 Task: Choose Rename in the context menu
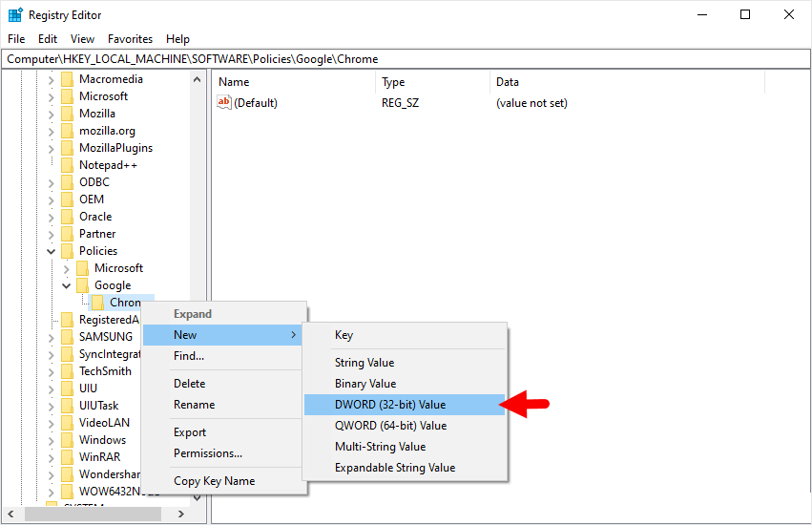[x=222, y=405]
